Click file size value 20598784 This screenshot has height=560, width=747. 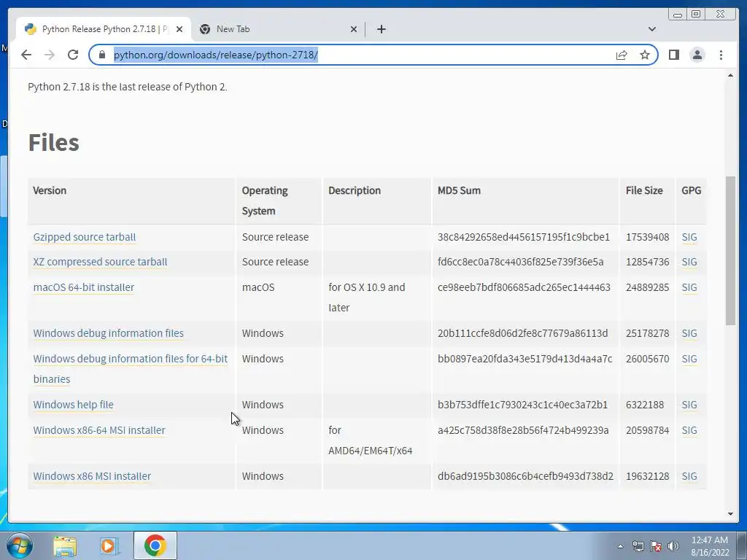648,430
